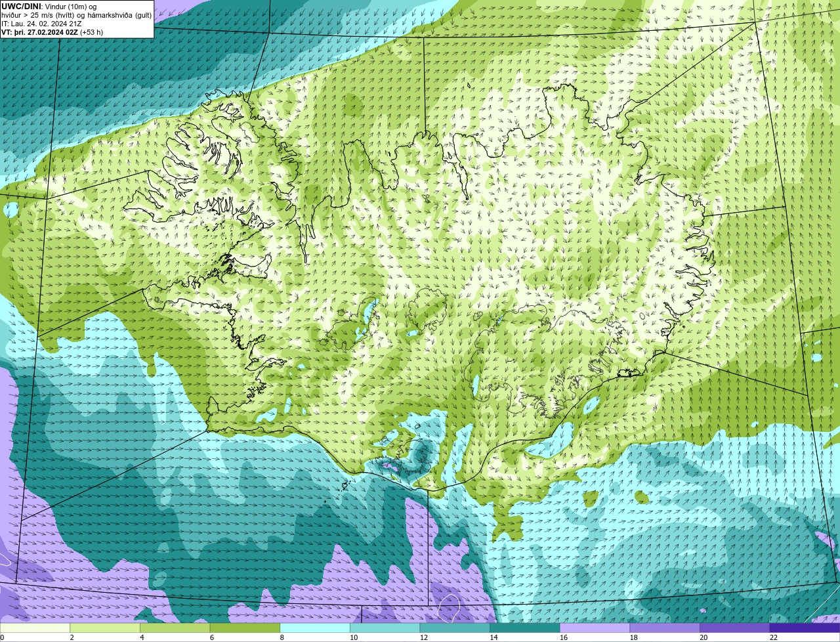The width and height of the screenshot is (840, 642).
Task: Click the medium teal 12–14 legend swatch
Action: pos(455,628)
